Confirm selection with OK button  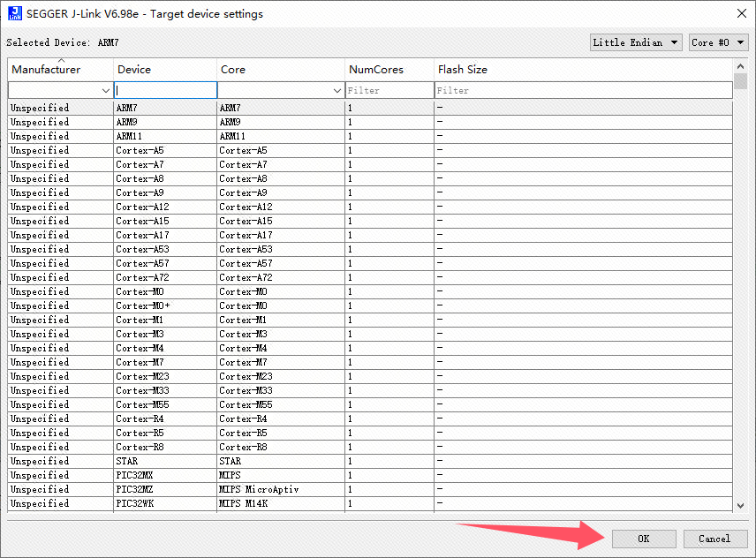coord(644,539)
